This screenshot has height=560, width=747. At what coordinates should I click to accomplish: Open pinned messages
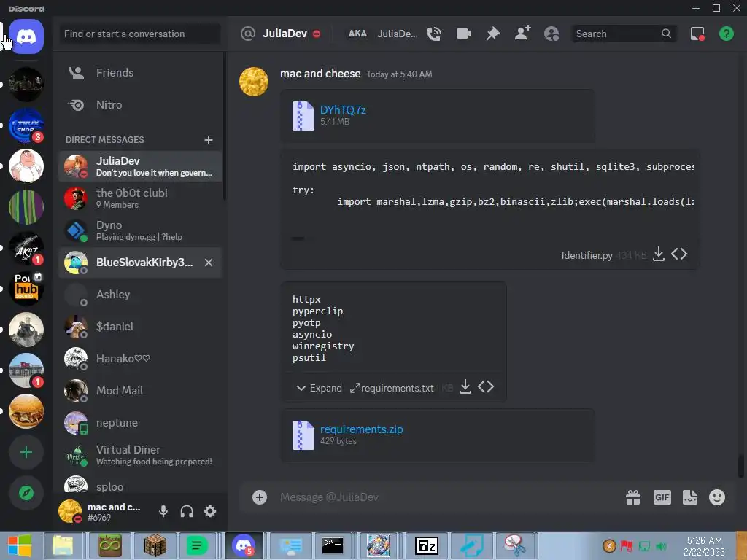coord(493,34)
